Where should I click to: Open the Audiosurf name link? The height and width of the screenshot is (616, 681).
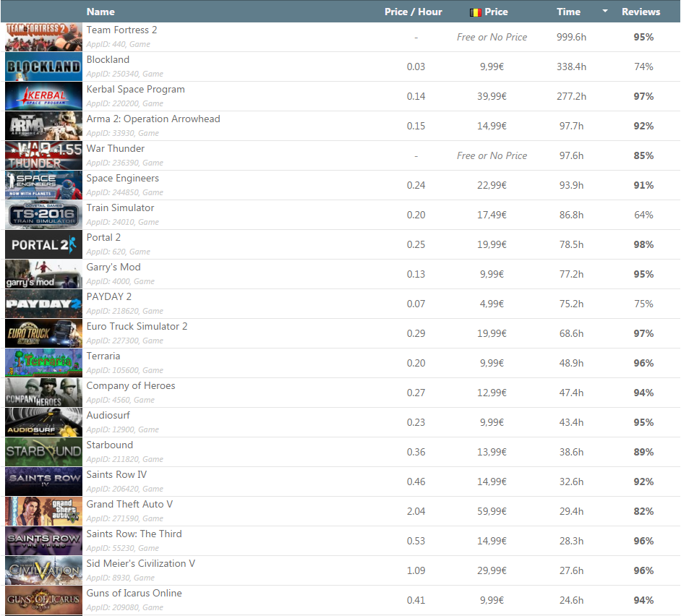pos(108,415)
